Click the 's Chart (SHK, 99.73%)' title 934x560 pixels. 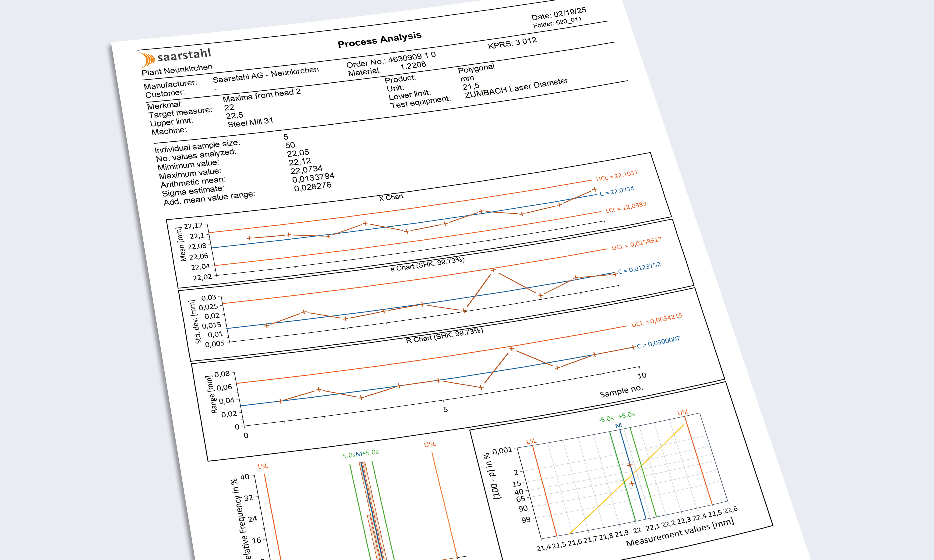[428, 265]
